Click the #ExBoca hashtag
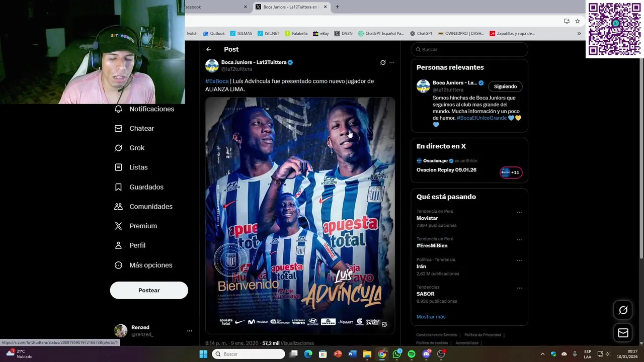Viewport: 644px width, 362px height. pos(217,81)
